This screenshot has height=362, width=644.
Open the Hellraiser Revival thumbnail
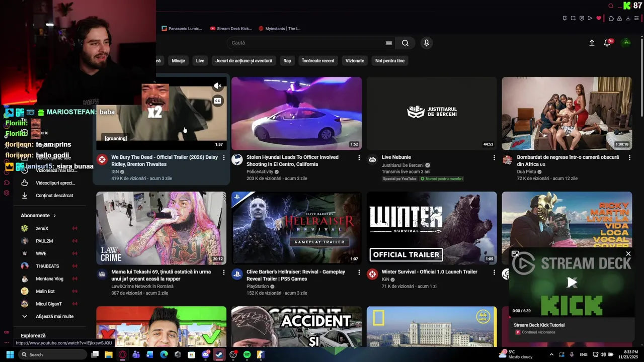click(296, 228)
